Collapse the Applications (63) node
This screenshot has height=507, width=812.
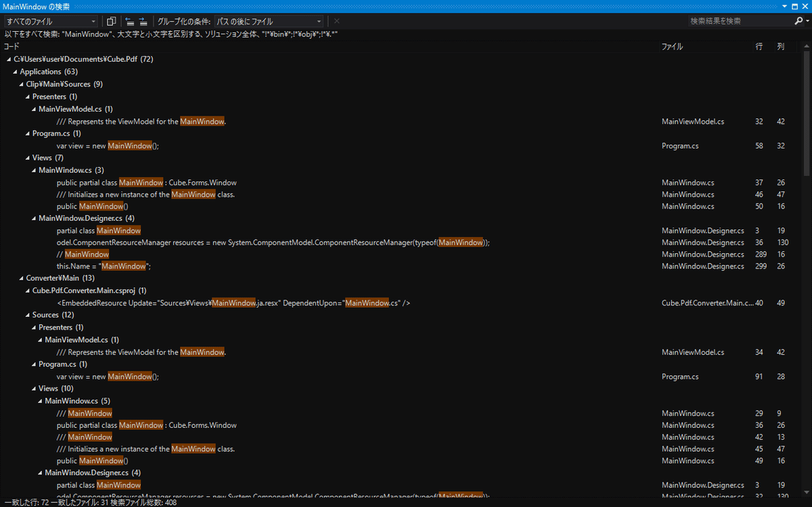click(16, 72)
